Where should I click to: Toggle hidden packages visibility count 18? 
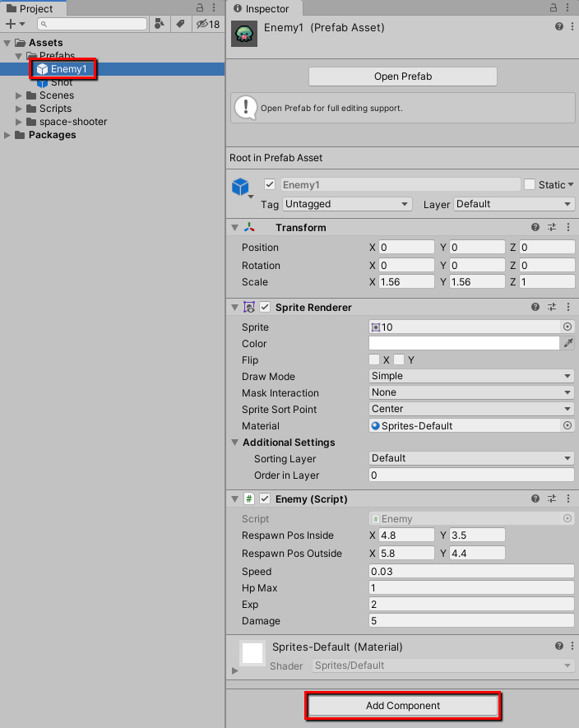click(x=208, y=24)
